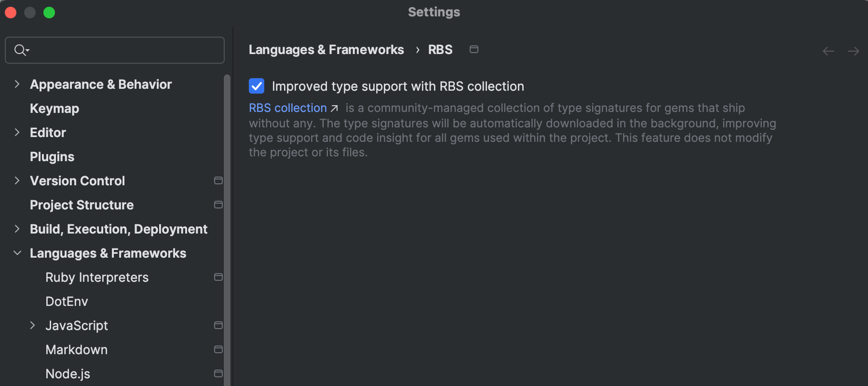Image resolution: width=868 pixels, height=386 pixels.
Task: Click project icon beside Version Control
Action: click(x=218, y=180)
